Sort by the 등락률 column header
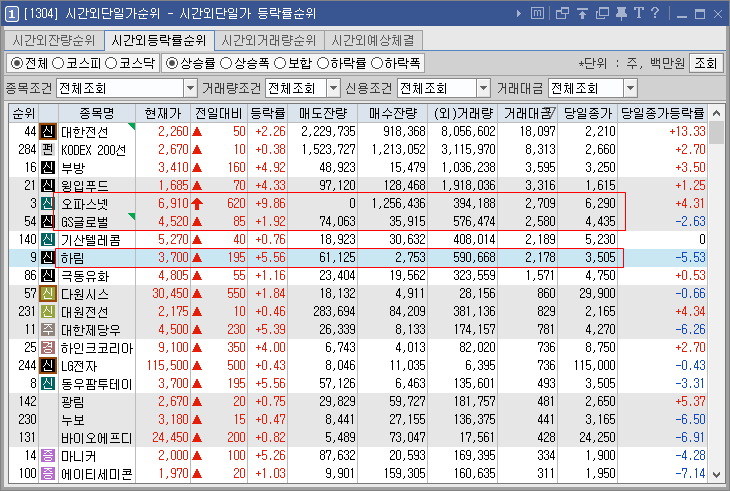 coord(268,113)
